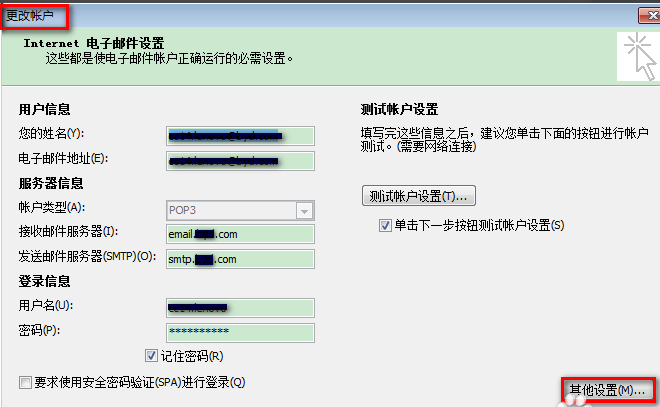This screenshot has height=407, width=660.
Task: Uncheck 单击下一步按钮测试帐户设置 checkbox
Action: click(x=385, y=226)
